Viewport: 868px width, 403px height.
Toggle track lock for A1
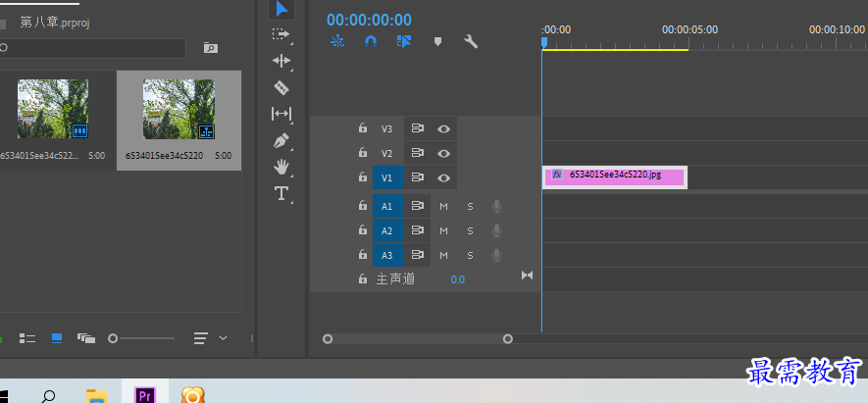point(363,206)
